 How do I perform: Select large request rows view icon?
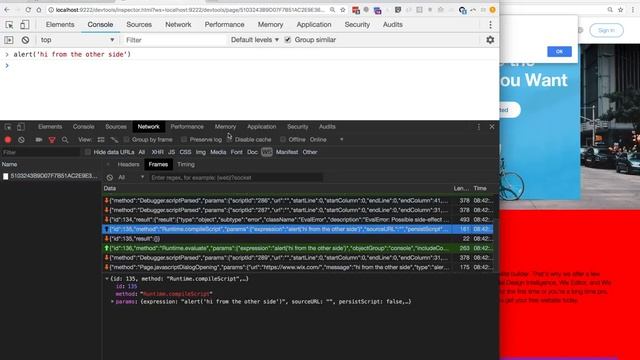coord(101,140)
